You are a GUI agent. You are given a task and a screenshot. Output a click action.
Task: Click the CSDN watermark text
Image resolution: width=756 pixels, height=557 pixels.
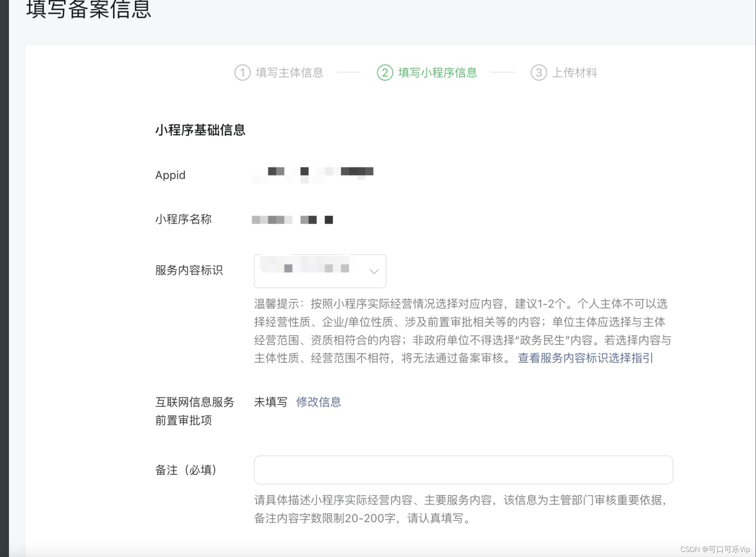(x=715, y=549)
